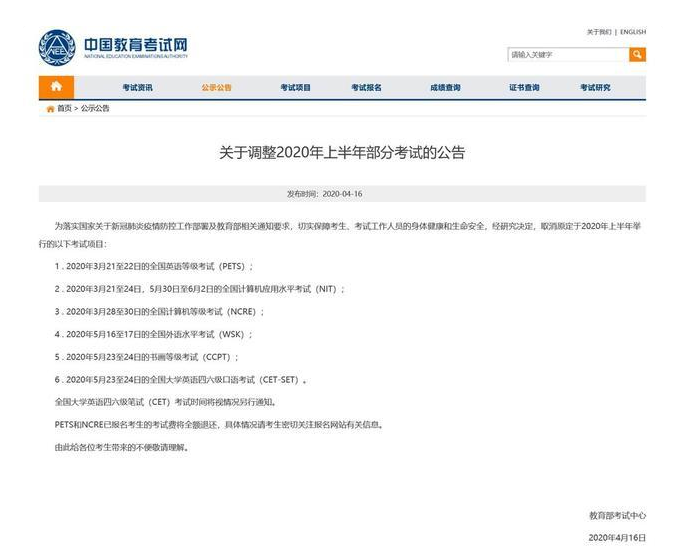The width and height of the screenshot is (677, 551).
Task: Open the 证书查询 menu item
Action: tap(524, 88)
